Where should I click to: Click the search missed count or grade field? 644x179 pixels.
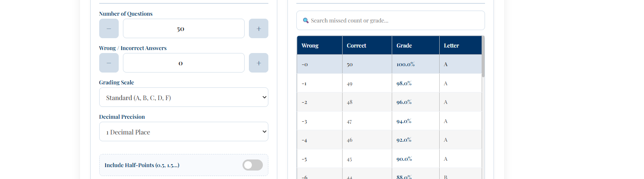click(390, 20)
